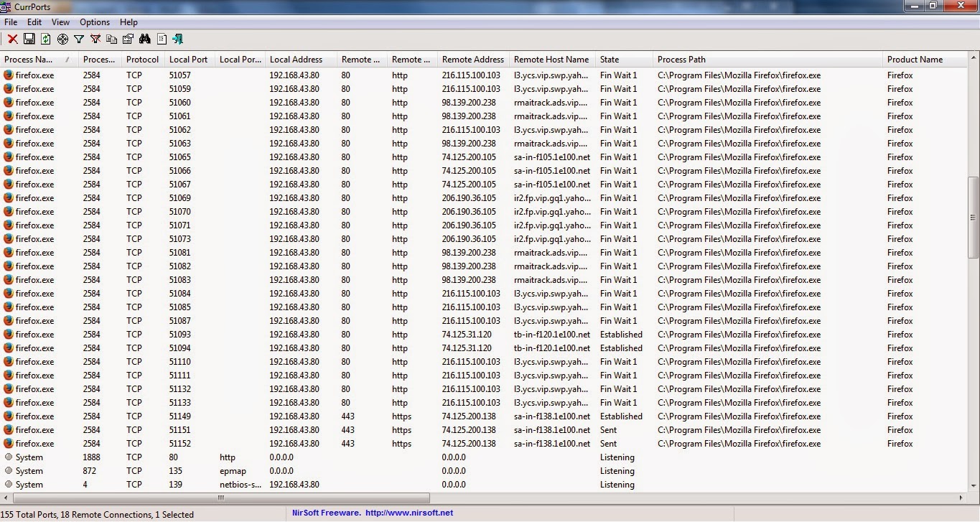The height and width of the screenshot is (522, 980).
Task: Visit the http://www.nirsoft.net link
Action: pyautogui.click(x=409, y=513)
